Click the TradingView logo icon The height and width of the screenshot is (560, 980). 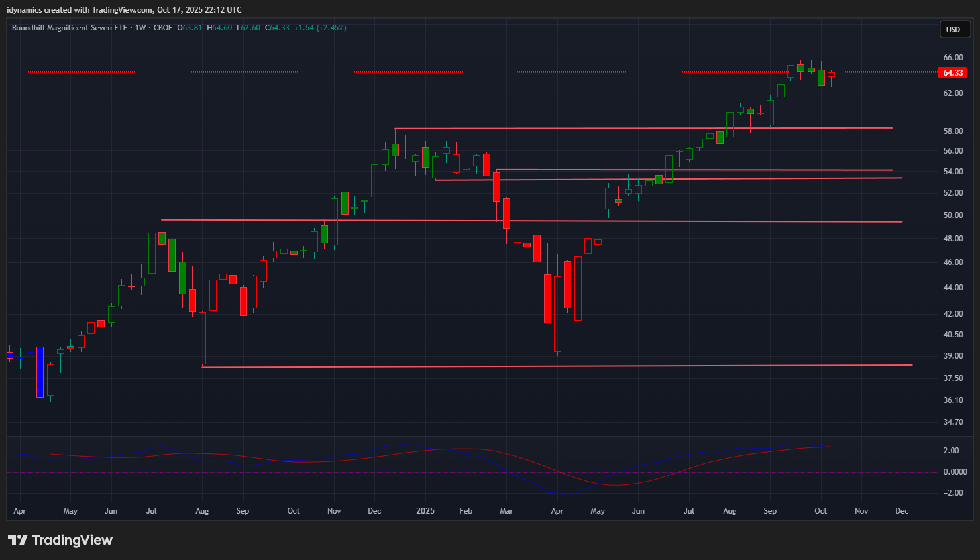18,540
